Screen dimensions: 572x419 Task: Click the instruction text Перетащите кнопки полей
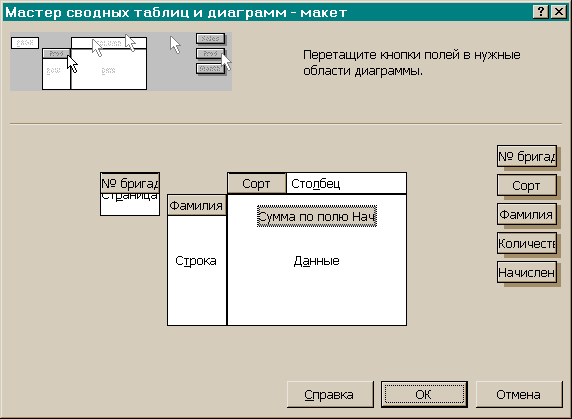[x=411, y=62]
